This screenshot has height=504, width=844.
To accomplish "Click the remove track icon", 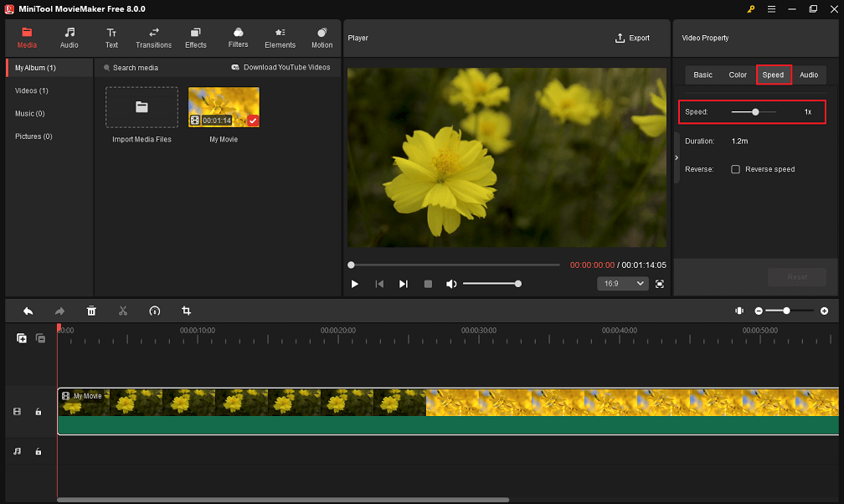I will click(41, 338).
